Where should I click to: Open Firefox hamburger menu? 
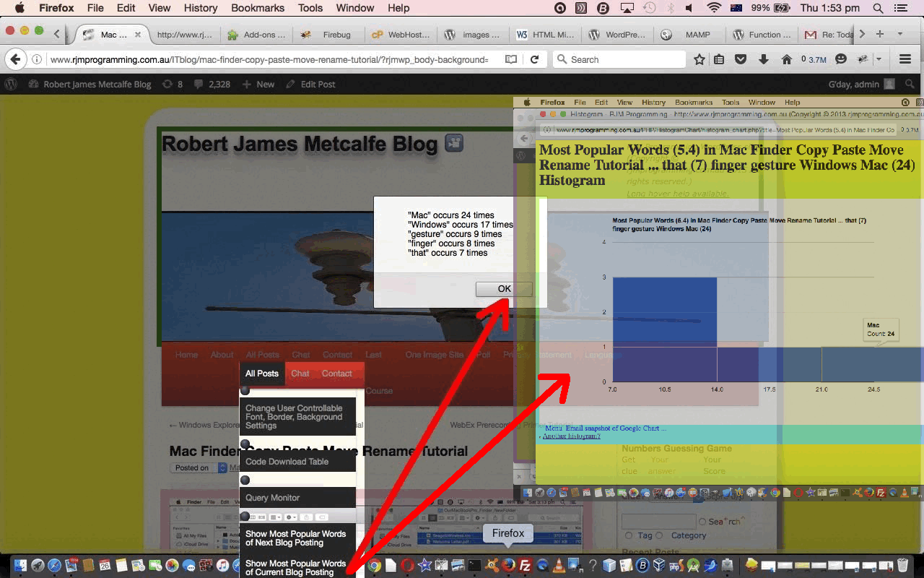pyautogui.click(x=905, y=59)
